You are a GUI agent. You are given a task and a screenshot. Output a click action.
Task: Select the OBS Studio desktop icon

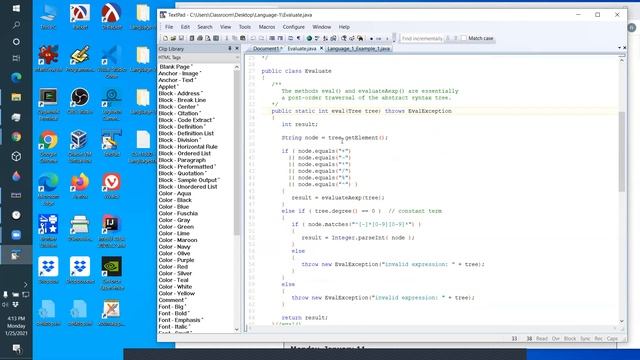80,102
